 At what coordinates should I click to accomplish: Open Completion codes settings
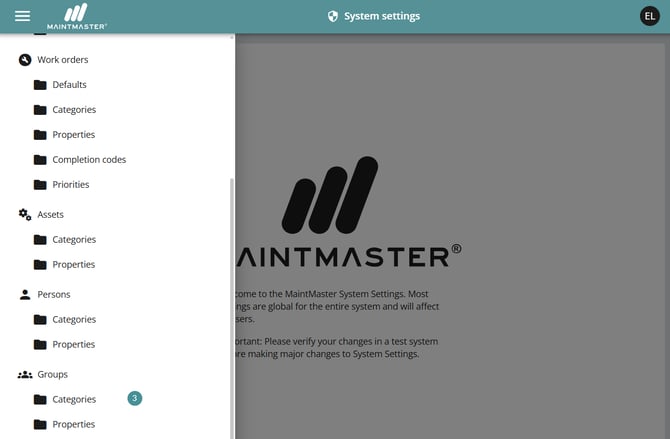point(89,160)
